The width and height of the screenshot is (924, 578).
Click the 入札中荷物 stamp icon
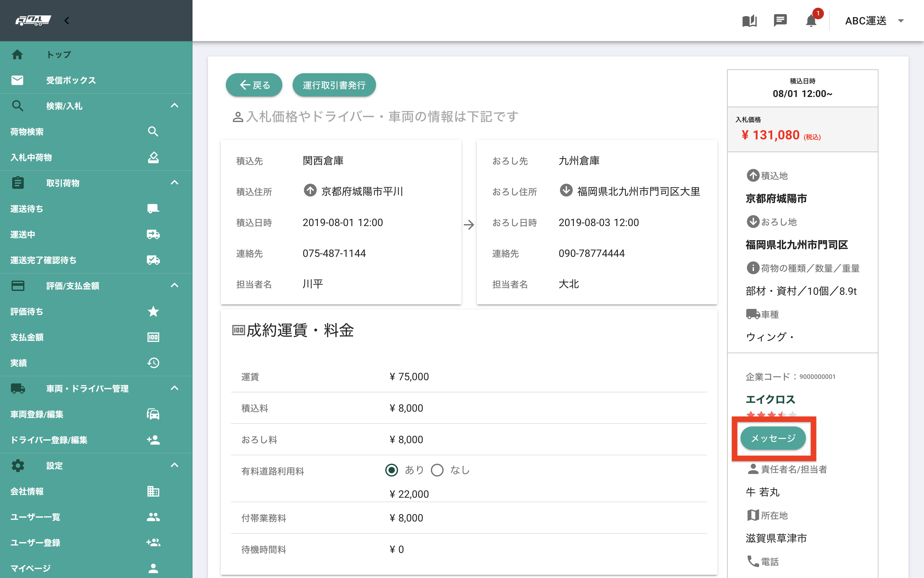[153, 157]
